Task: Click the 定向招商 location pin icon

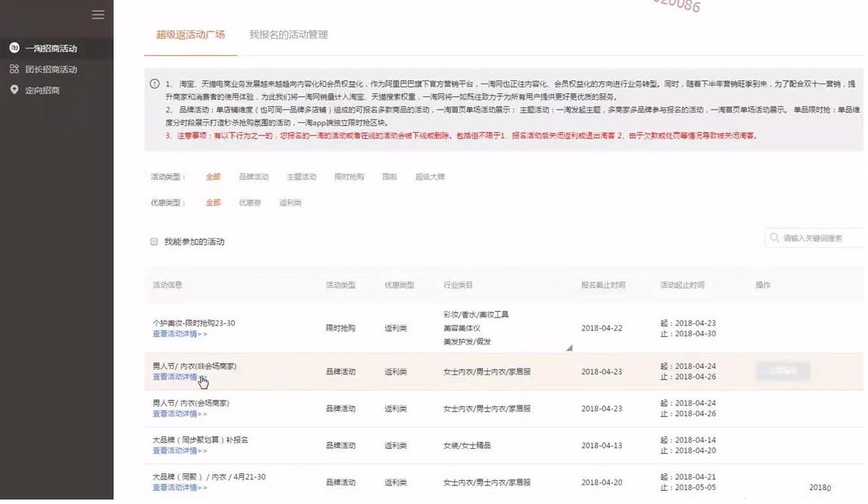Action: tap(13, 89)
